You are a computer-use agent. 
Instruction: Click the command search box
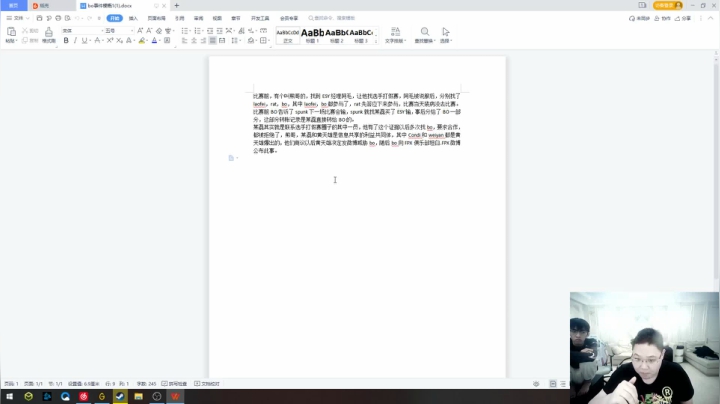[x=332, y=18]
